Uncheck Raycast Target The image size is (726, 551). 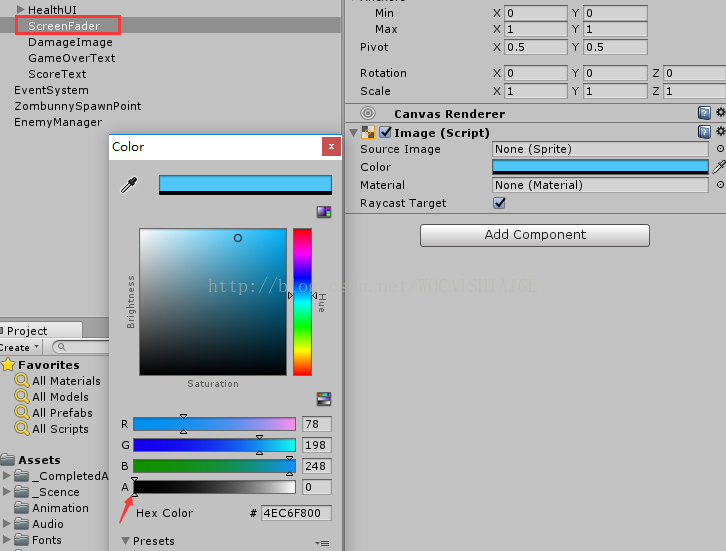pos(499,203)
